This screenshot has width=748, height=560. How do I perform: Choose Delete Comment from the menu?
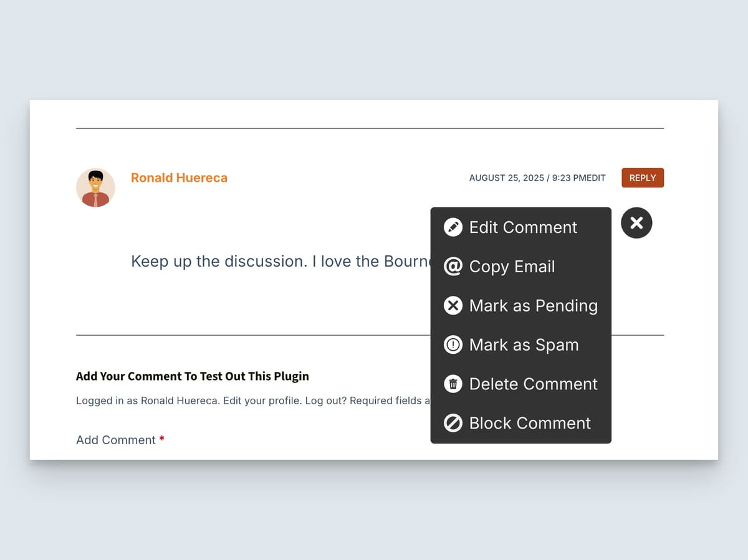tap(533, 384)
